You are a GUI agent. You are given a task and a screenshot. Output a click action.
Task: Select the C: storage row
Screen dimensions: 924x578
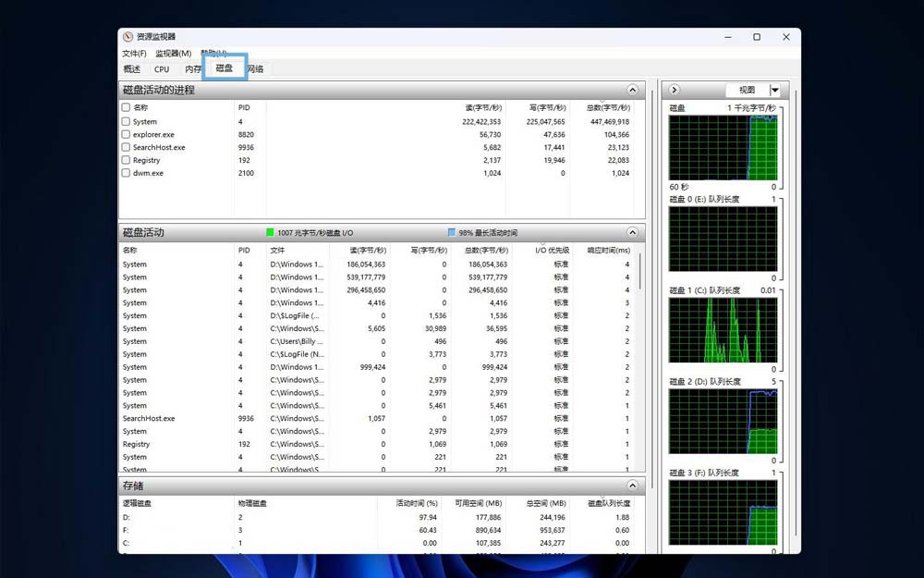pos(377,543)
